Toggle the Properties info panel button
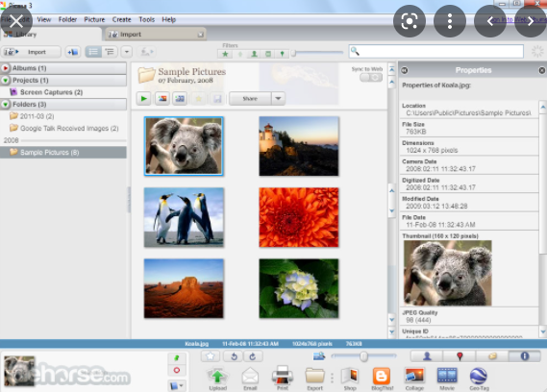The width and height of the screenshot is (547, 392). [x=524, y=356]
